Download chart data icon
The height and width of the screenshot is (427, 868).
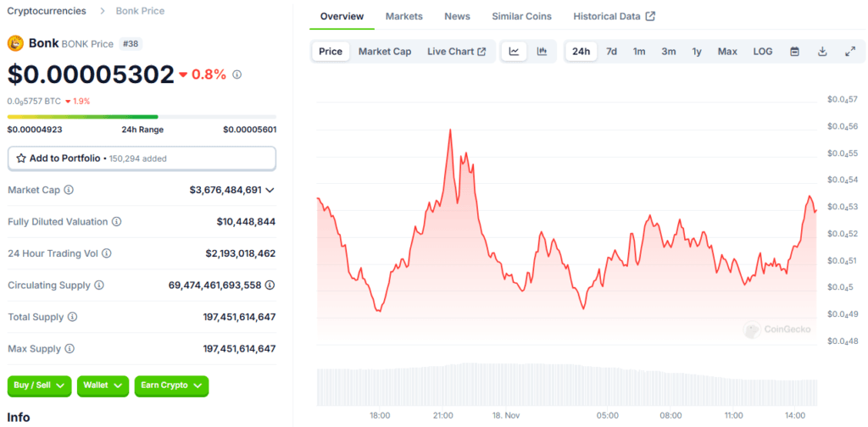pos(822,52)
